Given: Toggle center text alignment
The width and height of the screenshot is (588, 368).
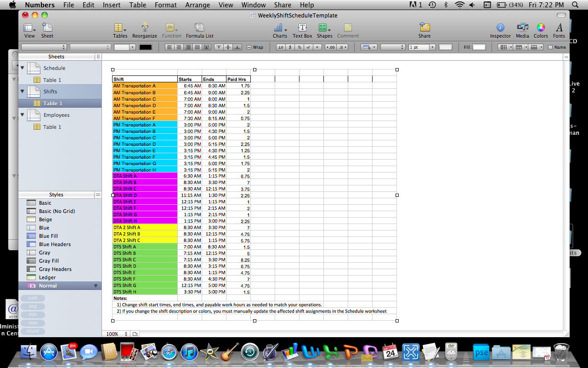Looking at the screenshot, I should (x=179, y=46).
